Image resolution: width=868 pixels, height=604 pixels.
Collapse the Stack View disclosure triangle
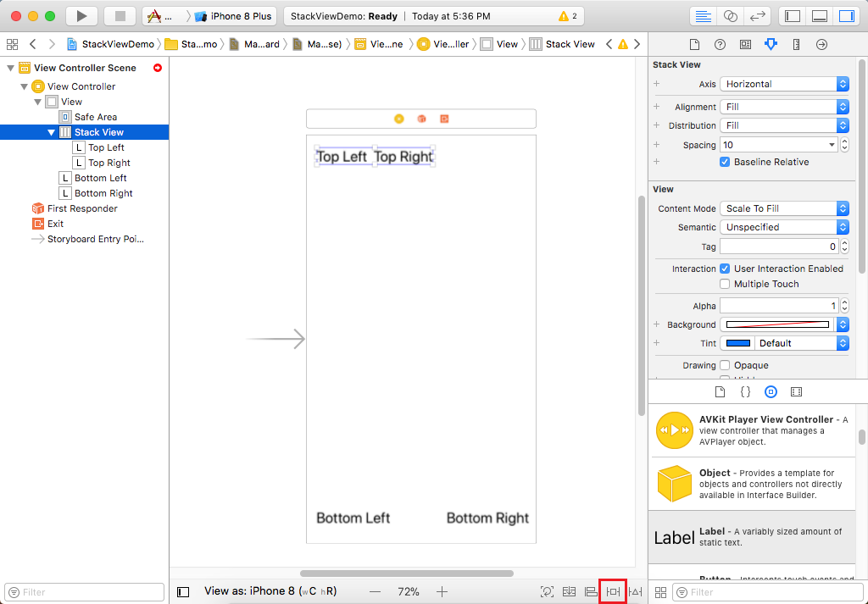tap(52, 132)
